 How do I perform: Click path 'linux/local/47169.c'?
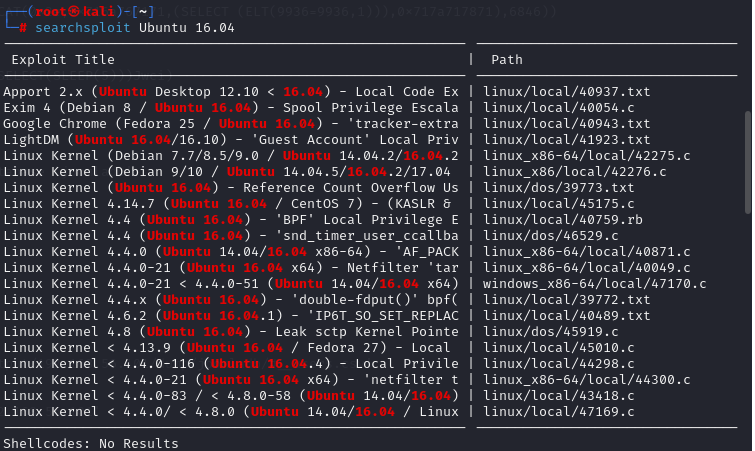[559, 412]
